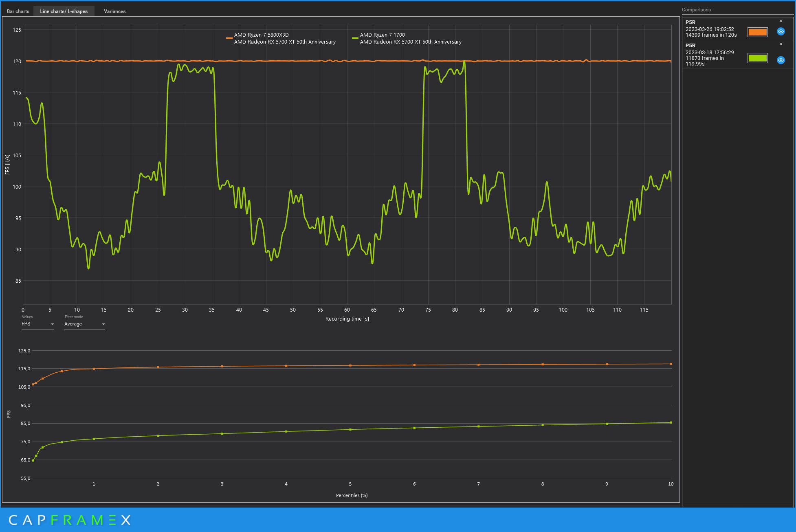Switch to the Bar charts tab
This screenshot has height=532, width=796.
point(18,11)
